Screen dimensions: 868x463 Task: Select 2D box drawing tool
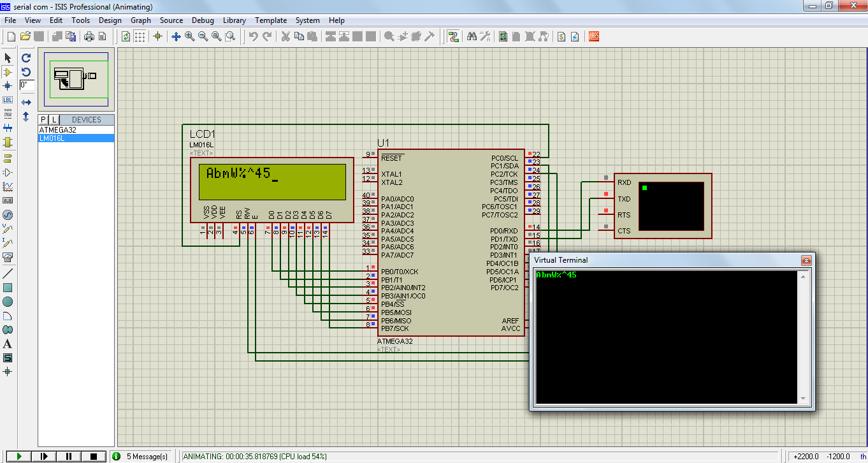[x=8, y=288]
